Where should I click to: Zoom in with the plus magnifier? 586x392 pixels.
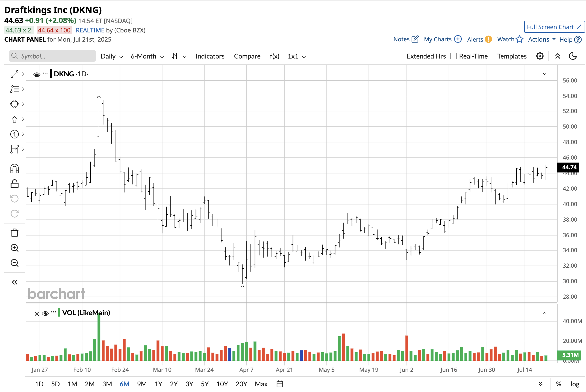(15, 248)
